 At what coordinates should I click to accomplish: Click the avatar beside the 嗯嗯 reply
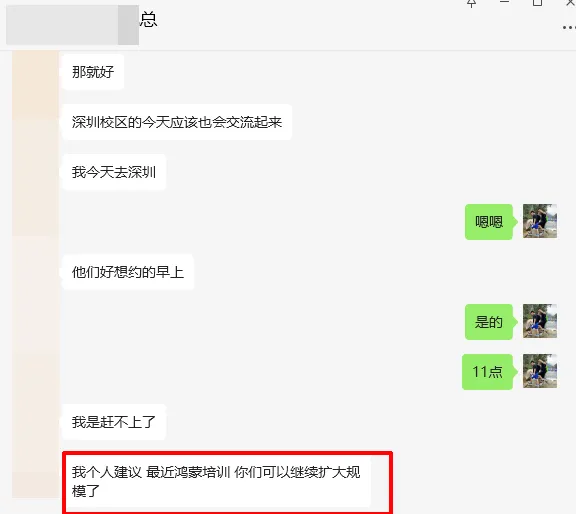pyautogui.click(x=540, y=221)
